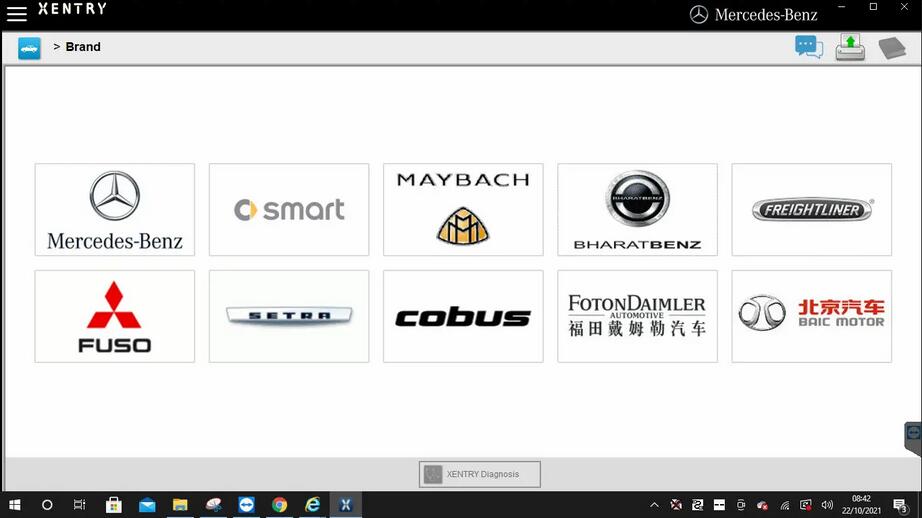Image resolution: width=922 pixels, height=518 pixels.
Task: Click the side panel tab at right edge
Action: tap(913, 437)
